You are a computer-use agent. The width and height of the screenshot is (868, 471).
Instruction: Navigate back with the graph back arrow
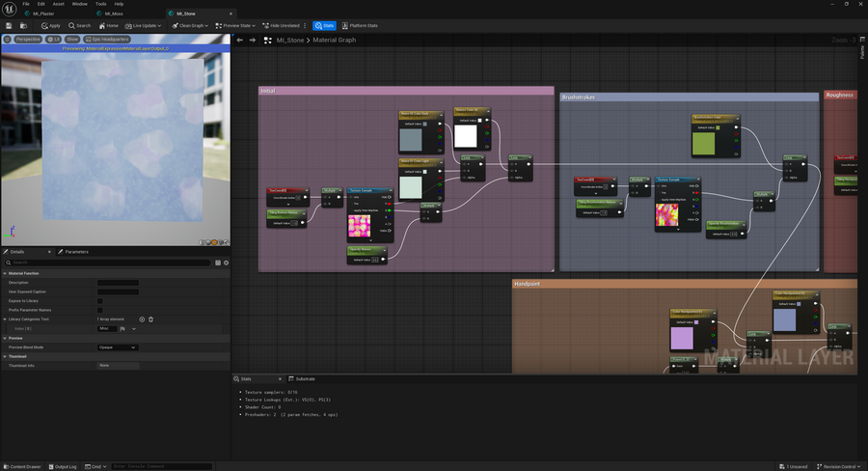(240, 41)
